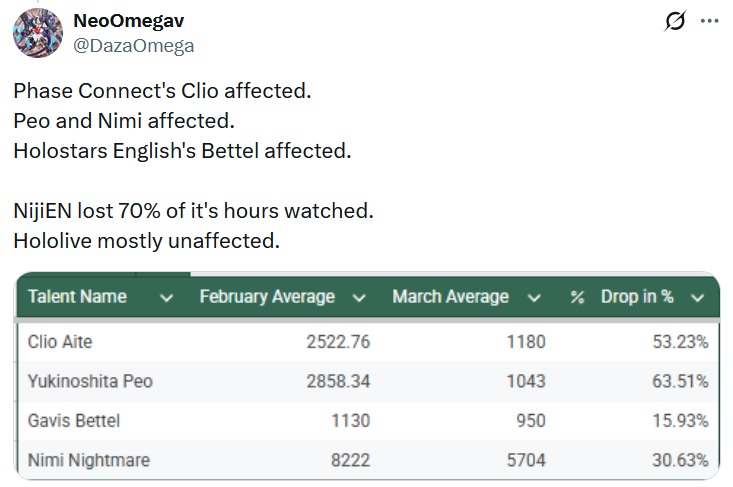Expand the March Average column dropdown
Viewport: 733px width, 487px height.
[534, 297]
